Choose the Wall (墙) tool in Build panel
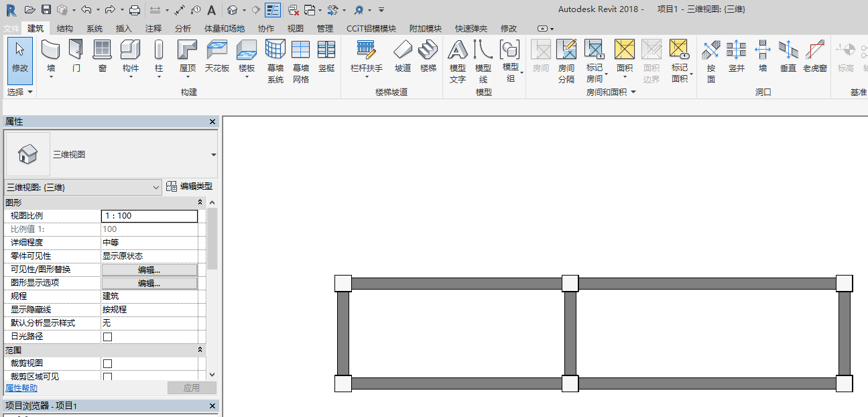The image size is (868, 417). pos(51,56)
